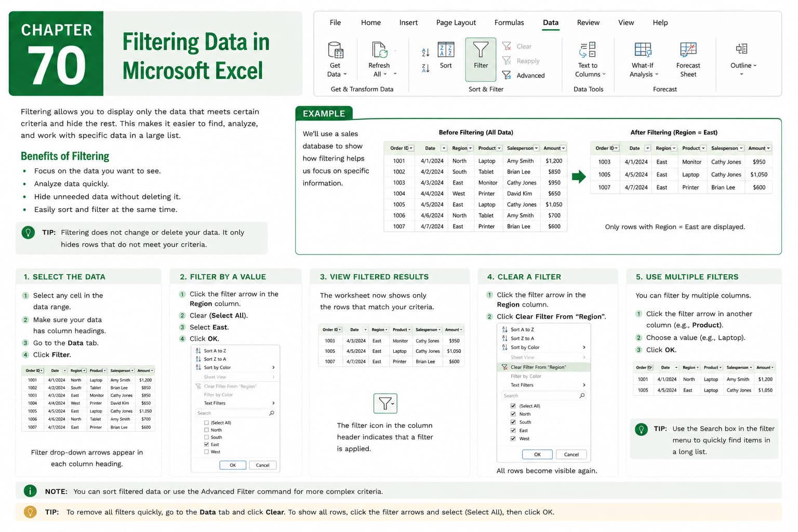Click the Text to Columns icon
Image resolution: width=798 pixels, height=532 pixels.
[588, 50]
